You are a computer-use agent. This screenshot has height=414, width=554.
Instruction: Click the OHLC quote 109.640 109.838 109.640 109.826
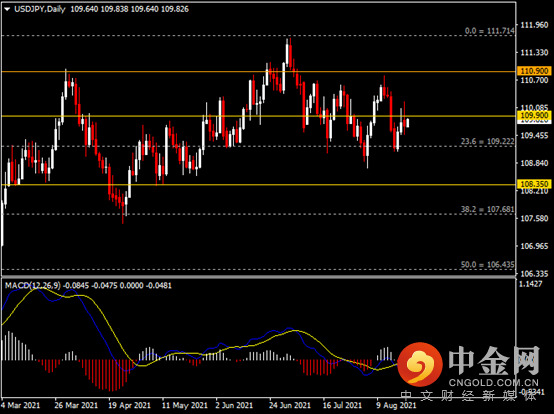(129, 9)
